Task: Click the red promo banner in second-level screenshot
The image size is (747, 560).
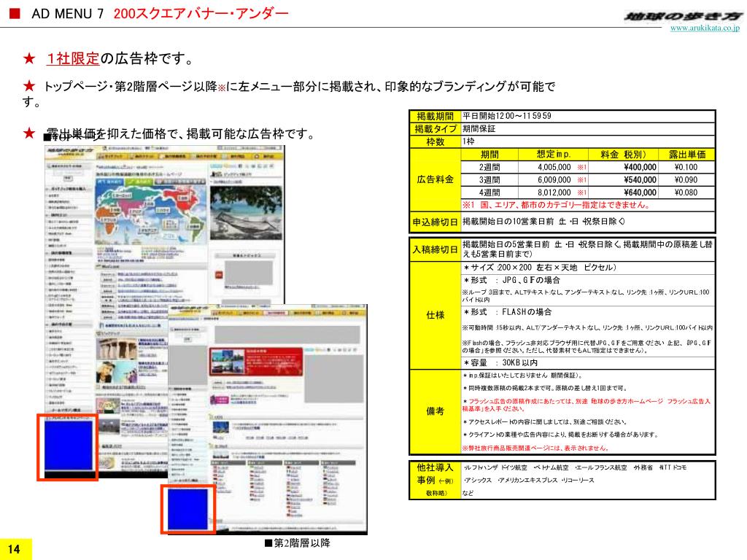Action: pyautogui.click(x=256, y=362)
